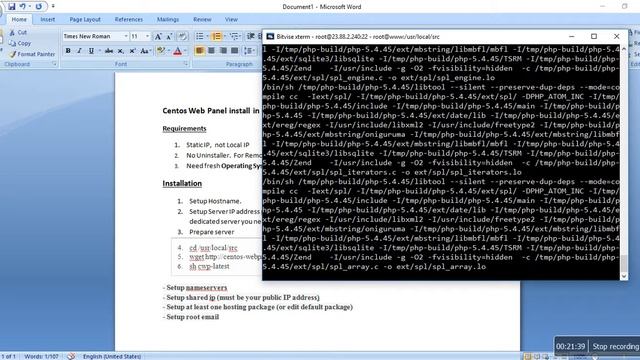This screenshot has width=640, height=360.
Task: Click the Decrease Indent icon
Action: (251, 37)
